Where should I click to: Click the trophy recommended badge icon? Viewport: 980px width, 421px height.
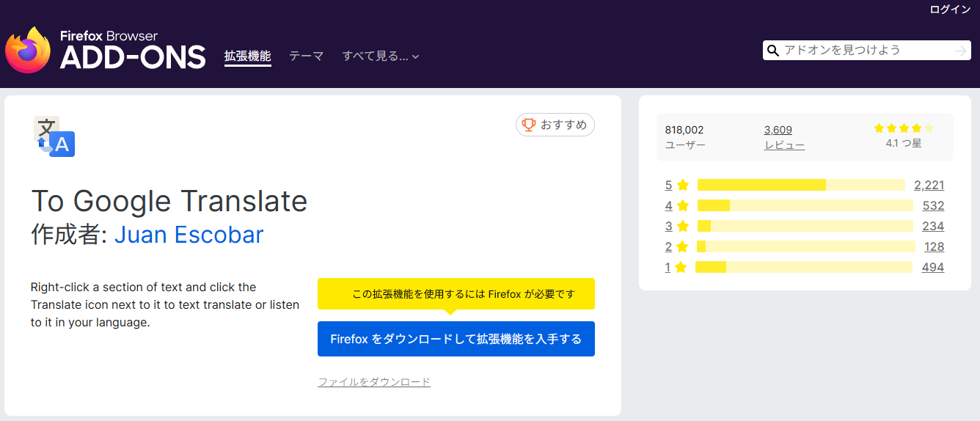click(529, 125)
